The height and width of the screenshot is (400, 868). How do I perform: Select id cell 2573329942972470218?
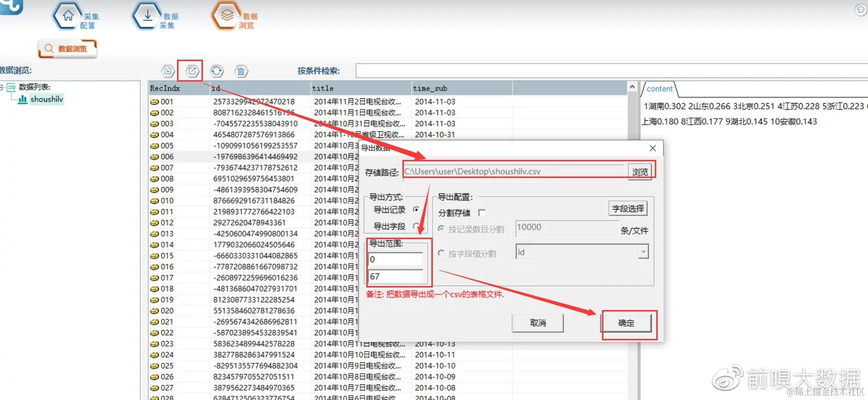(254, 102)
